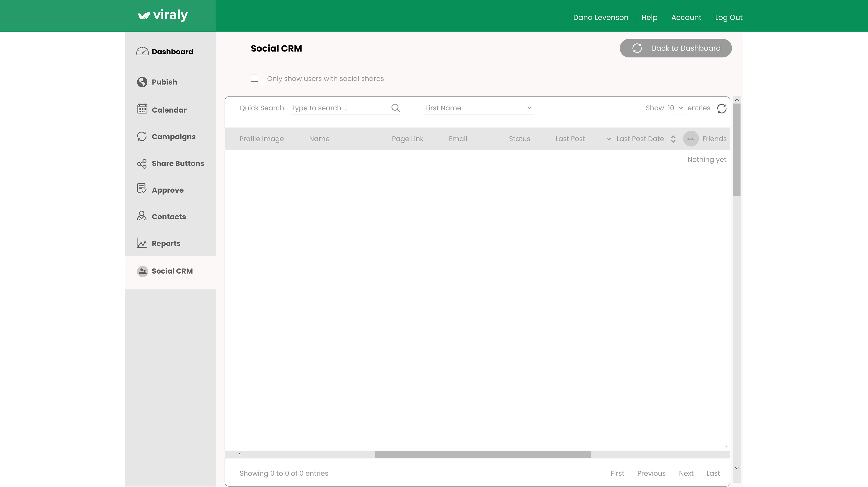Viewport: 868px width, 487px height.
Task: Click the Friends column header
Action: pos(714,139)
